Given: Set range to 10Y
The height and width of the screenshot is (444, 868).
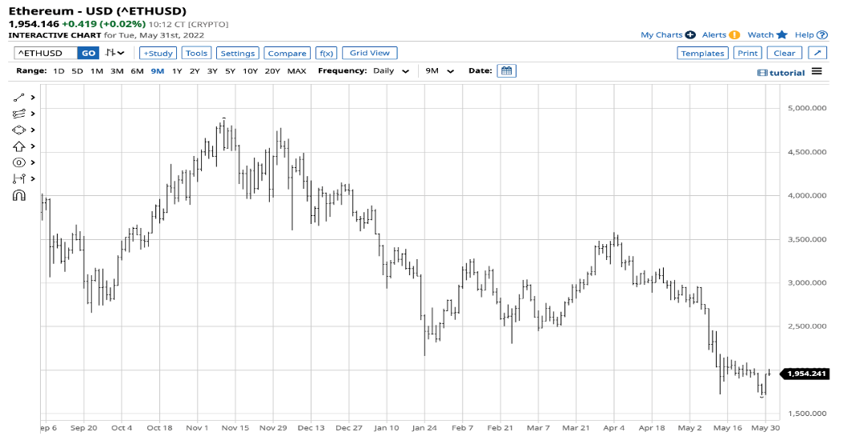Looking at the screenshot, I should 250,71.
